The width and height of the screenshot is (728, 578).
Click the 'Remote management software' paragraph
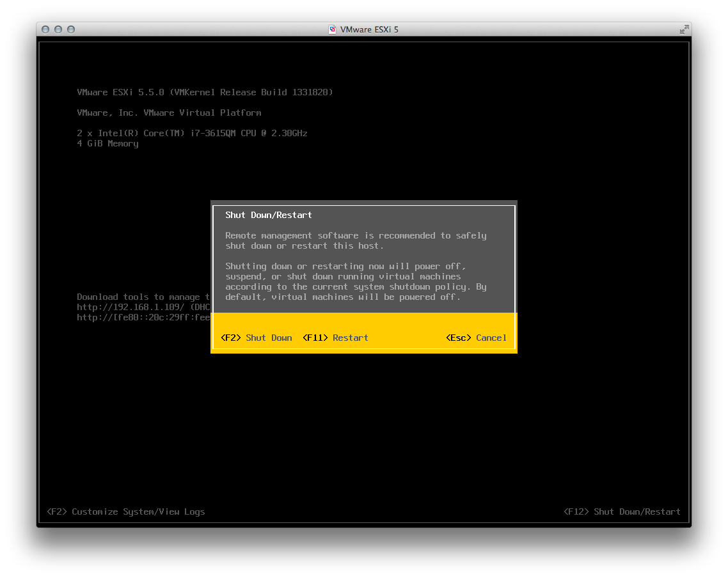pyautogui.click(x=356, y=240)
